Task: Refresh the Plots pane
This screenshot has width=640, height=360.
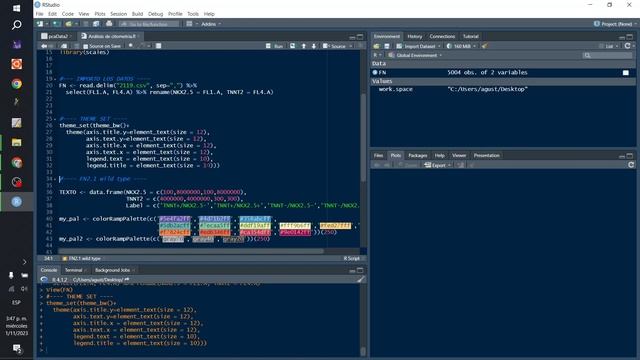Action: click(x=631, y=165)
